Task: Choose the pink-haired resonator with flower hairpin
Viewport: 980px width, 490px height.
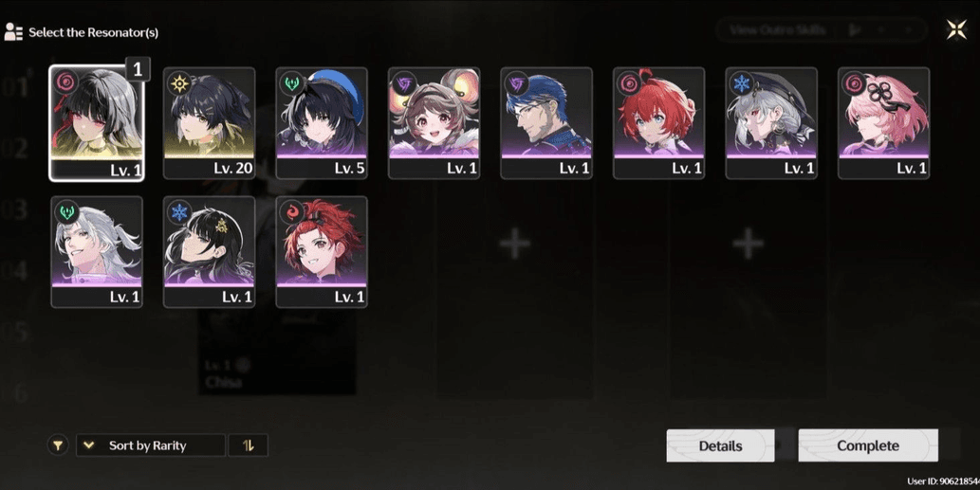Action: coord(884,123)
